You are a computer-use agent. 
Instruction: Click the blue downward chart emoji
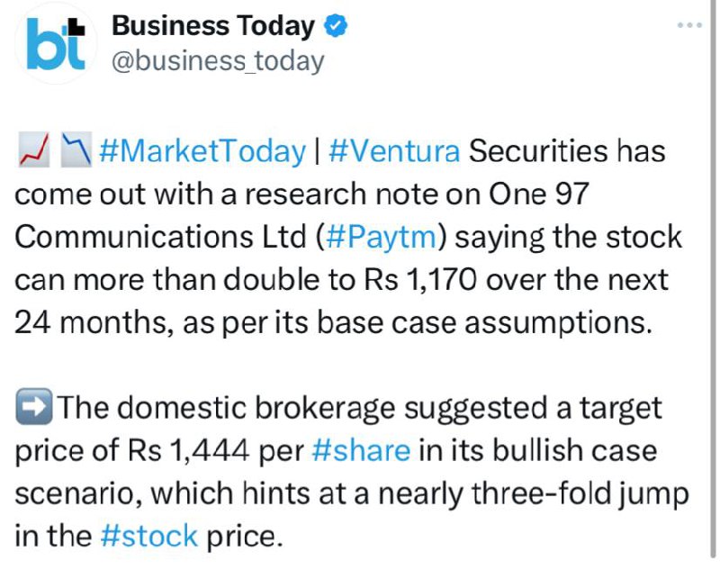[76, 149]
